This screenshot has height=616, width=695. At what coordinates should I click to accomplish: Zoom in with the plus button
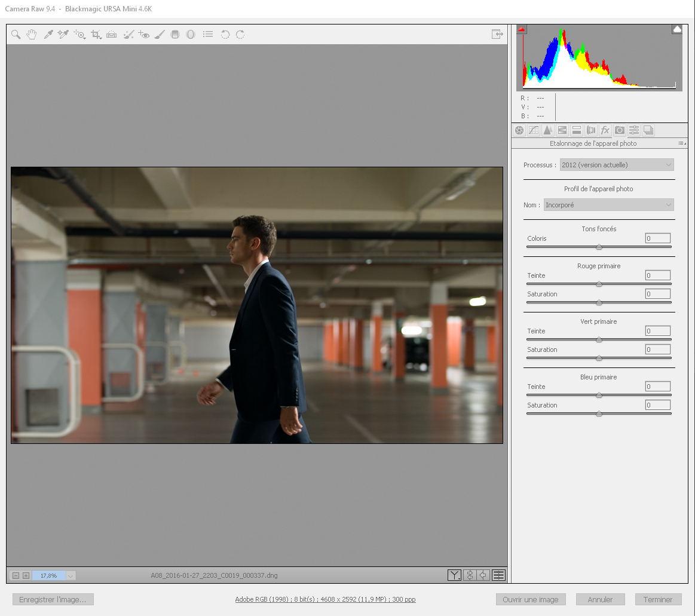click(x=26, y=576)
